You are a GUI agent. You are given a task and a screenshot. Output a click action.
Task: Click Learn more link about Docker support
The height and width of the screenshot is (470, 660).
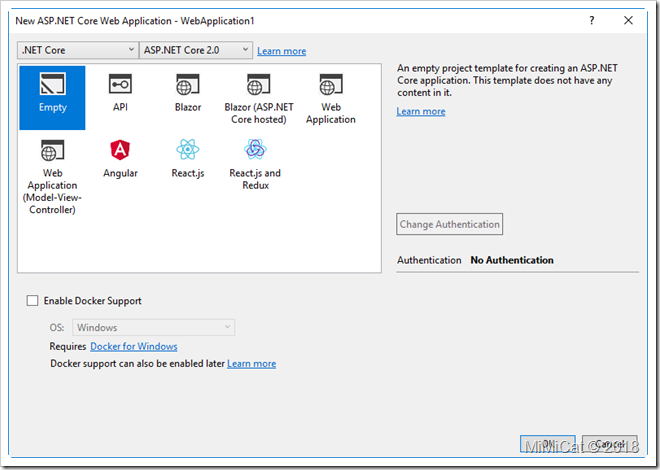pyautogui.click(x=252, y=364)
